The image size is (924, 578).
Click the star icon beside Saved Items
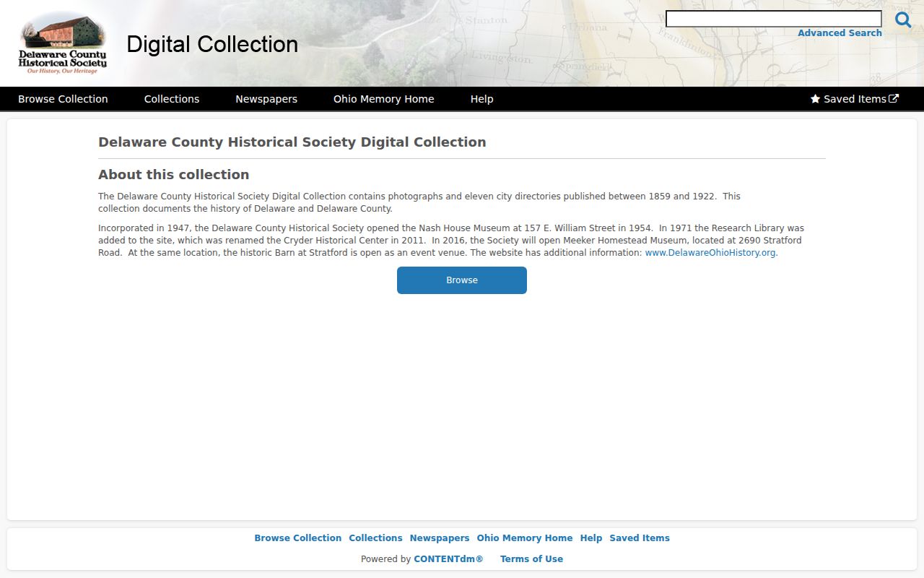tap(815, 99)
